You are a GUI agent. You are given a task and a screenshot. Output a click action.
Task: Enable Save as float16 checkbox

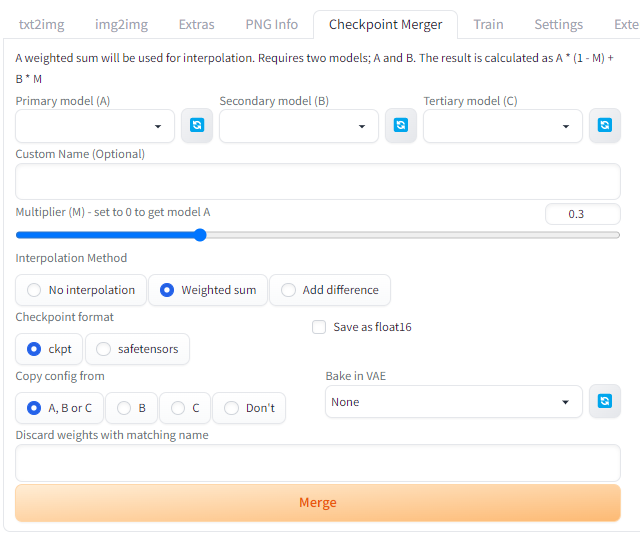pyautogui.click(x=319, y=327)
